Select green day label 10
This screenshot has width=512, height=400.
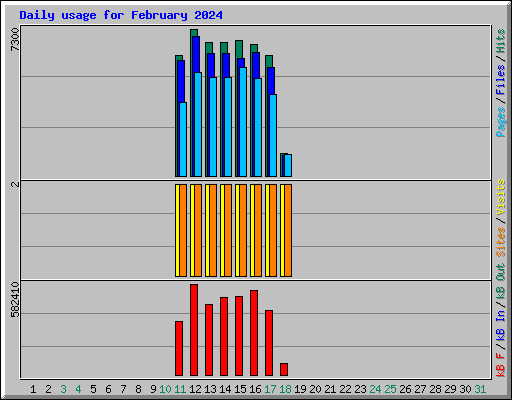pyautogui.click(x=165, y=389)
